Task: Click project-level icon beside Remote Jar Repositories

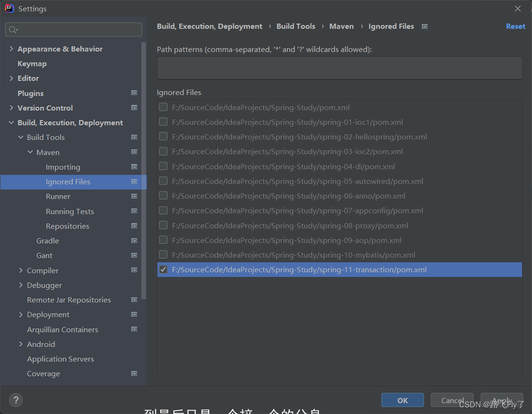Action: click(x=134, y=300)
